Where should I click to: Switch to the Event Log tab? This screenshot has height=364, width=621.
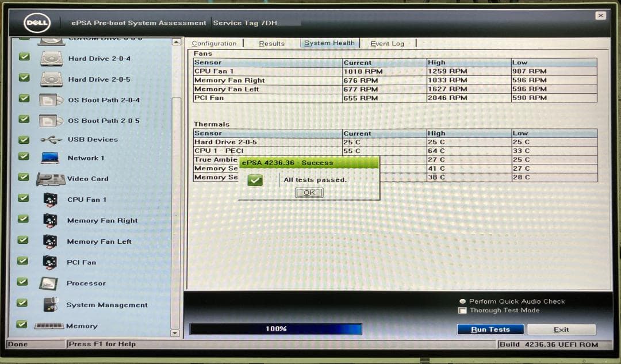pos(387,43)
